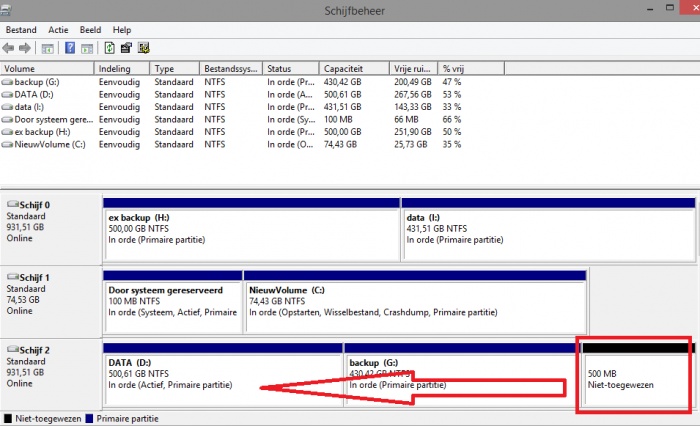
Task: Click the Refresh toolbar icon
Action: tap(109, 48)
